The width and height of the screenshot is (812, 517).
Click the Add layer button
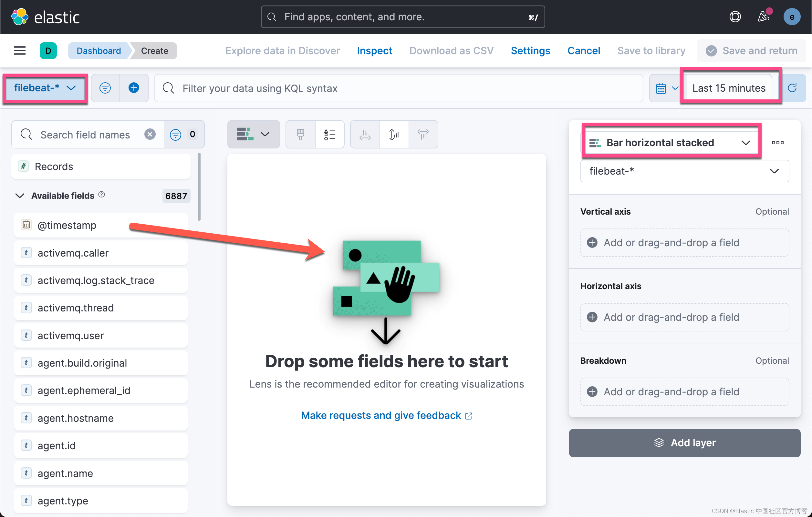pyautogui.click(x=684, y=443)
